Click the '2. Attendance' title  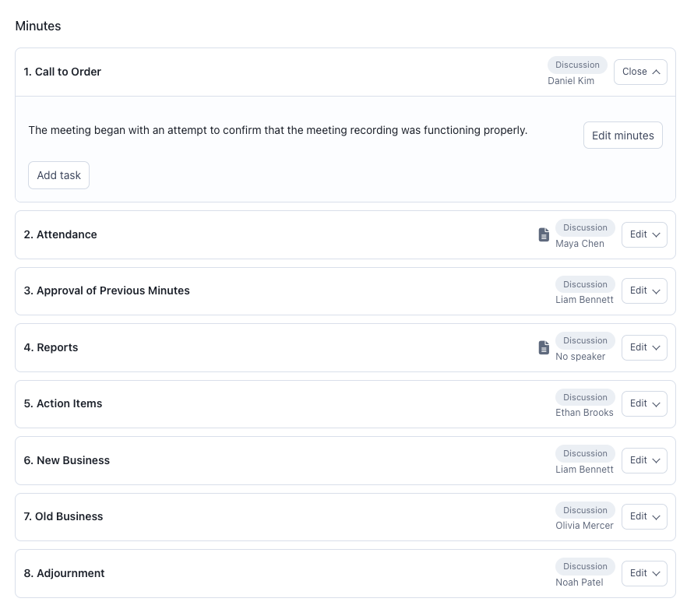(60, 235)
